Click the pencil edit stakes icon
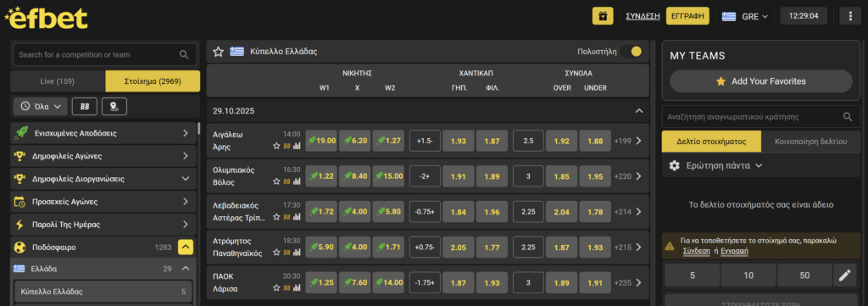868x306 pixels. tap(844, 275)
